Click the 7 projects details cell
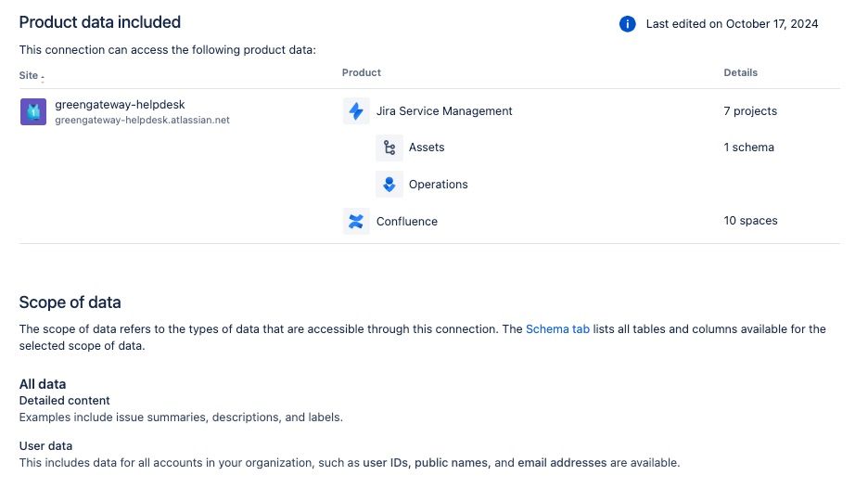Image resolution: width=868 pixels, height=501 pixels. (x=750, y=110)
